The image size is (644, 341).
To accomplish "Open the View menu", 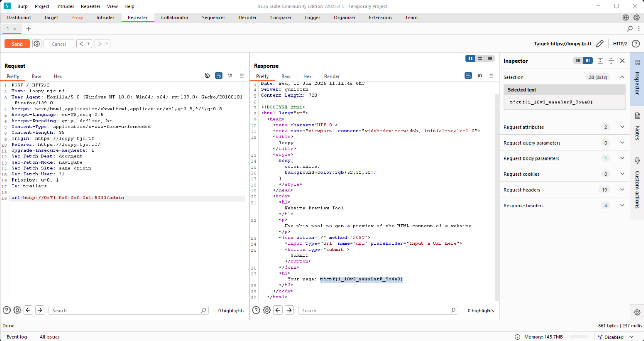I will click(112, 6).
